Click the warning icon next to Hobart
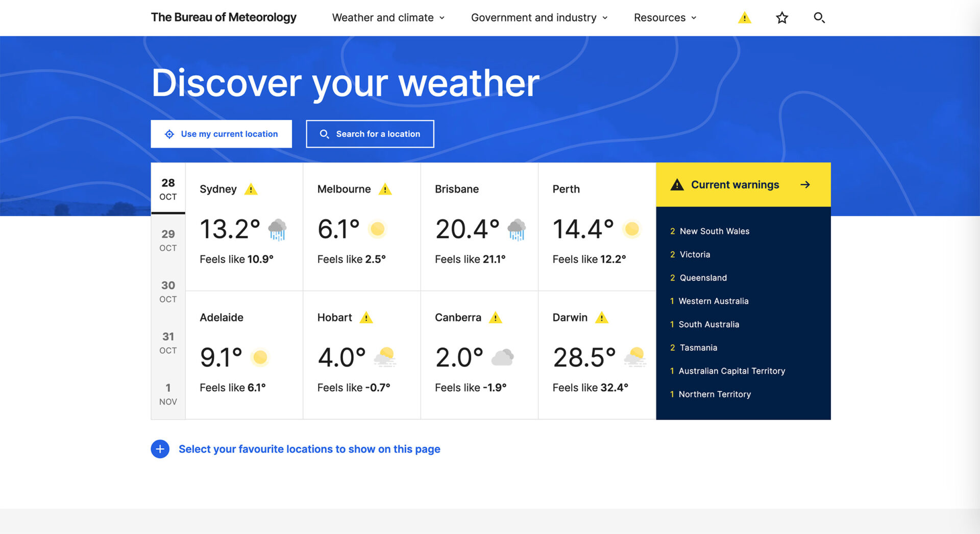Viewport: 980px width, 534px height. 366,318
